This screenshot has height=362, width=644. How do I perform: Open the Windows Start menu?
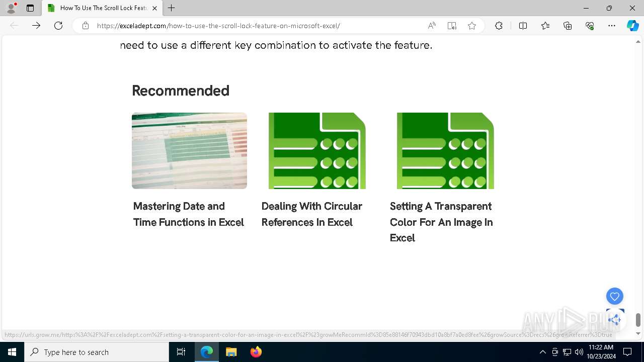[12, 352]
